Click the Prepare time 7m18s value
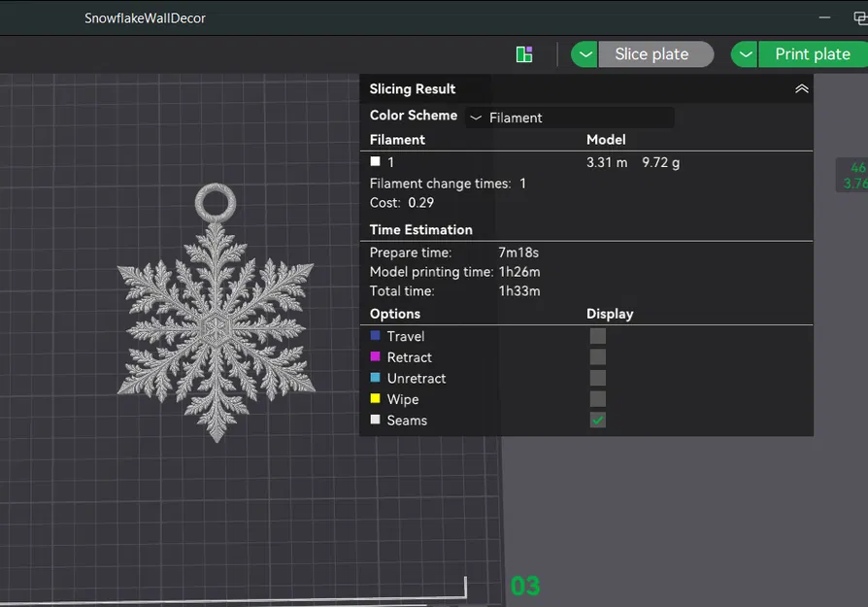Viewport: 868px width, 607px height. [518, 252]
